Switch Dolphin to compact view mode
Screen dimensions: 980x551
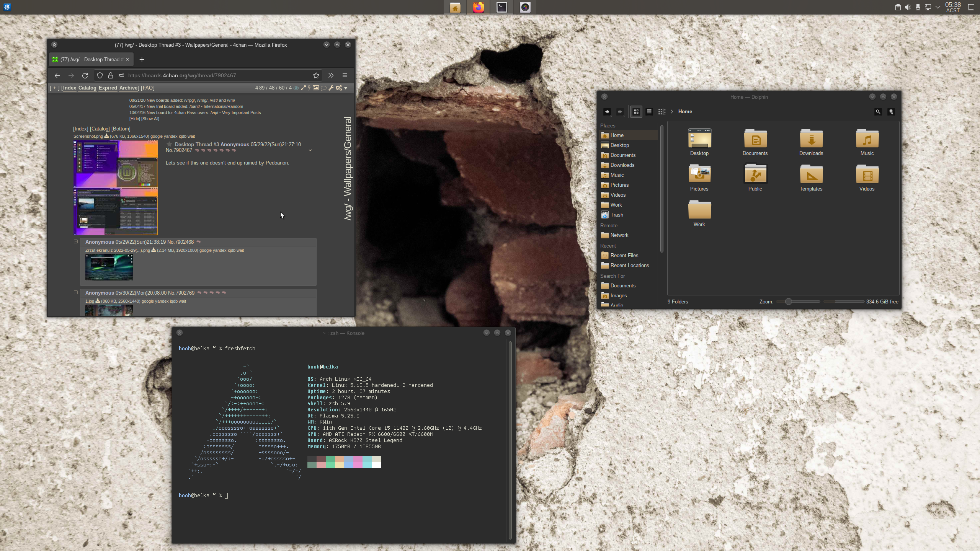click(x=649, y=112)
